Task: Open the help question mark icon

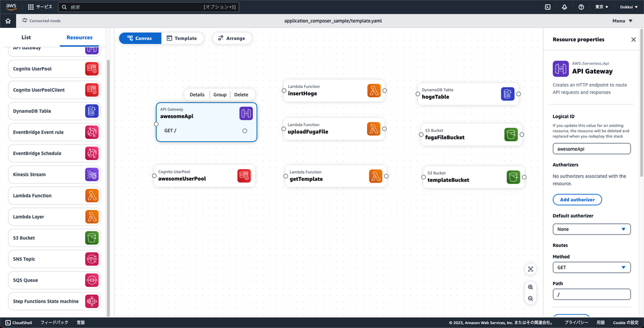Action: click(x=581, y=7)
